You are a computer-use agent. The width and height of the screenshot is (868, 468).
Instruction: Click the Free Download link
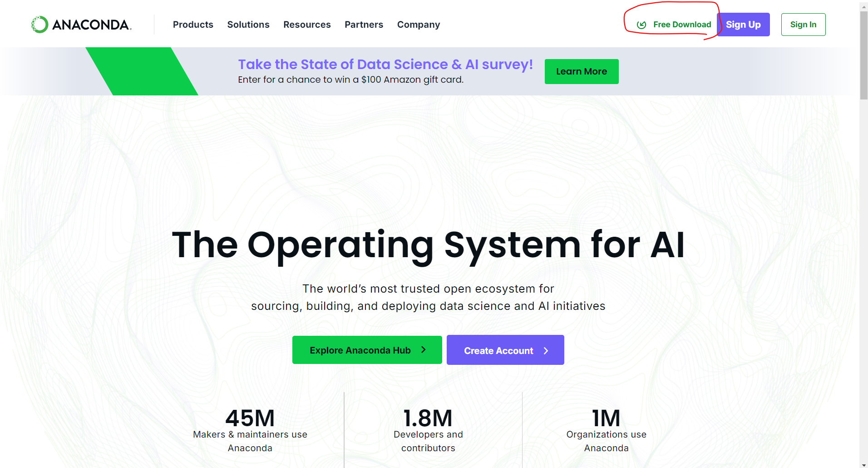point(674,25)
